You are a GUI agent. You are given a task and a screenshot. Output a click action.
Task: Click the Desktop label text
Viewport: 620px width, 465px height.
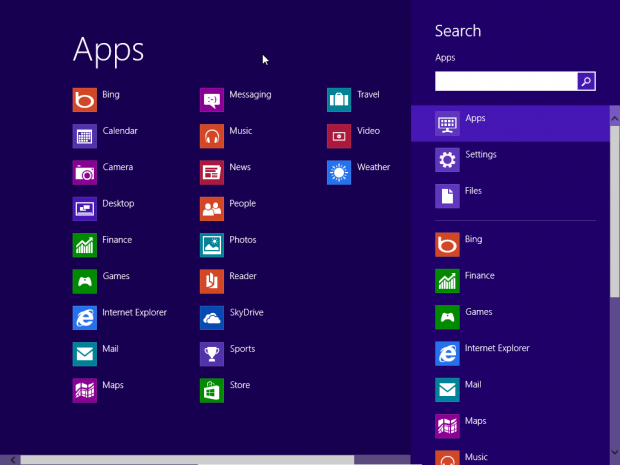[118, 204]
